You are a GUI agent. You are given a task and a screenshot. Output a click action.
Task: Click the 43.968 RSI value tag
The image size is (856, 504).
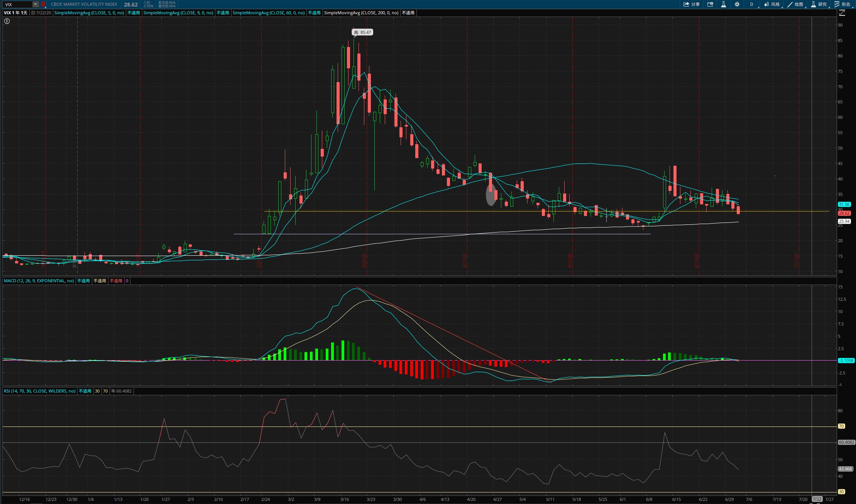[845, 469]
